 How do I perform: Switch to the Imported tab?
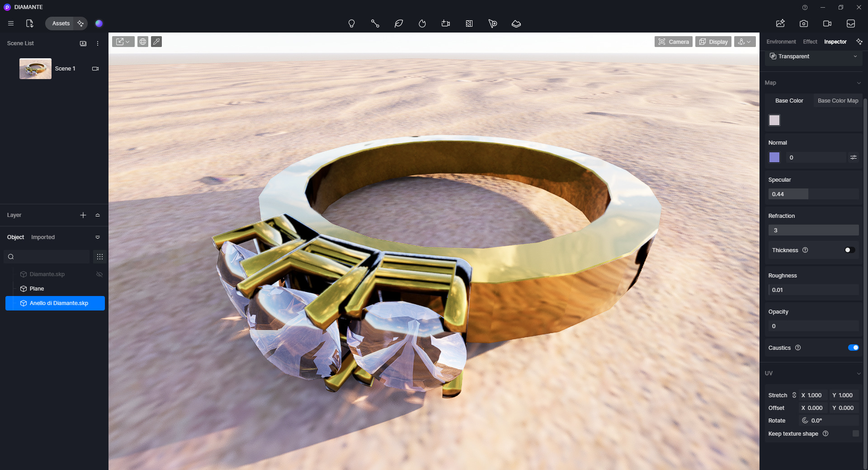(43, 237)
